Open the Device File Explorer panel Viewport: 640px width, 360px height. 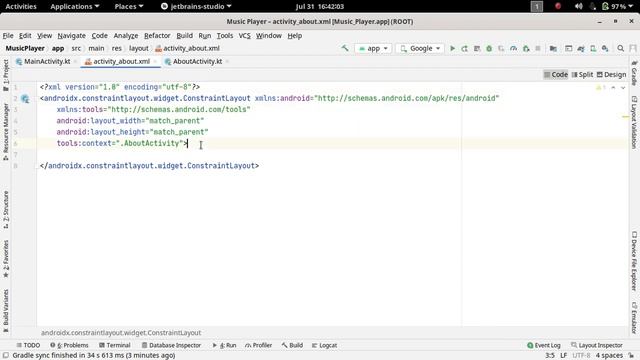(634, 261)
